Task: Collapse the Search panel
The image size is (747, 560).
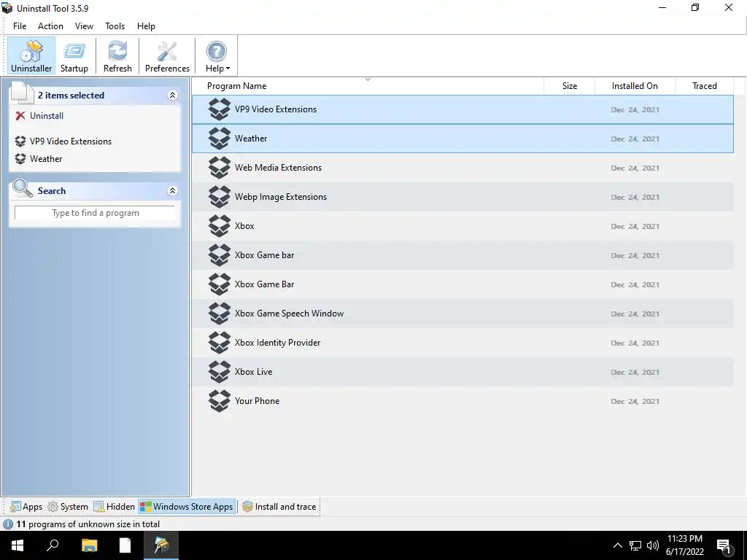Action: click(172, 191)
